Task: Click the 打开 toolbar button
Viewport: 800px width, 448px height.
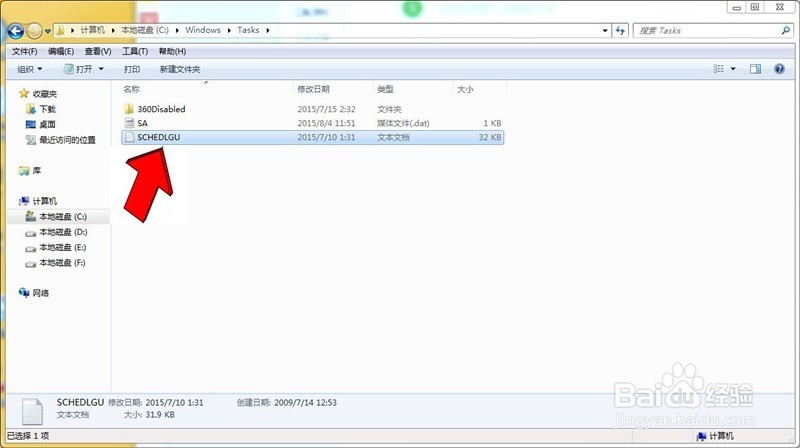Action: pos(78,69)
